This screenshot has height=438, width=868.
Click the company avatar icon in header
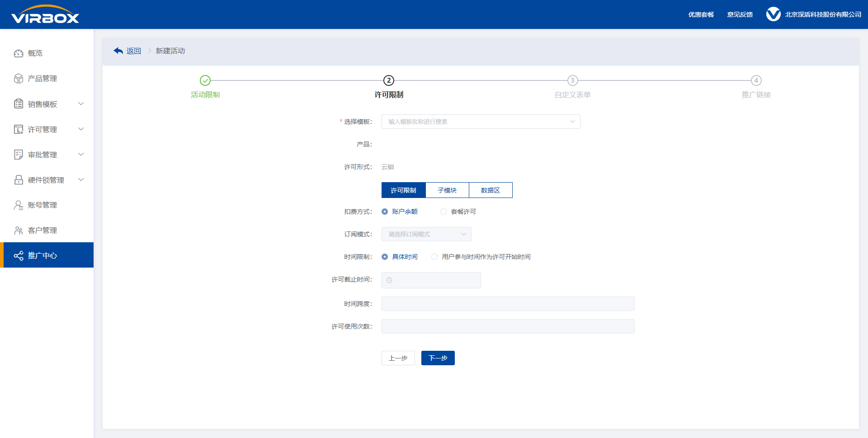(774, 14)
